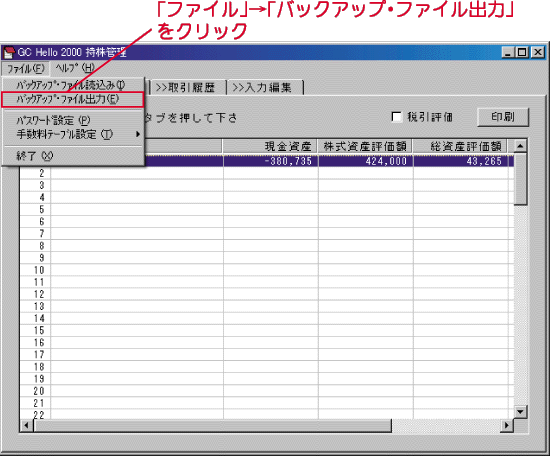Switch to the >>入力編集 tab
550x456 pixels.
click(x=264, y=87)
